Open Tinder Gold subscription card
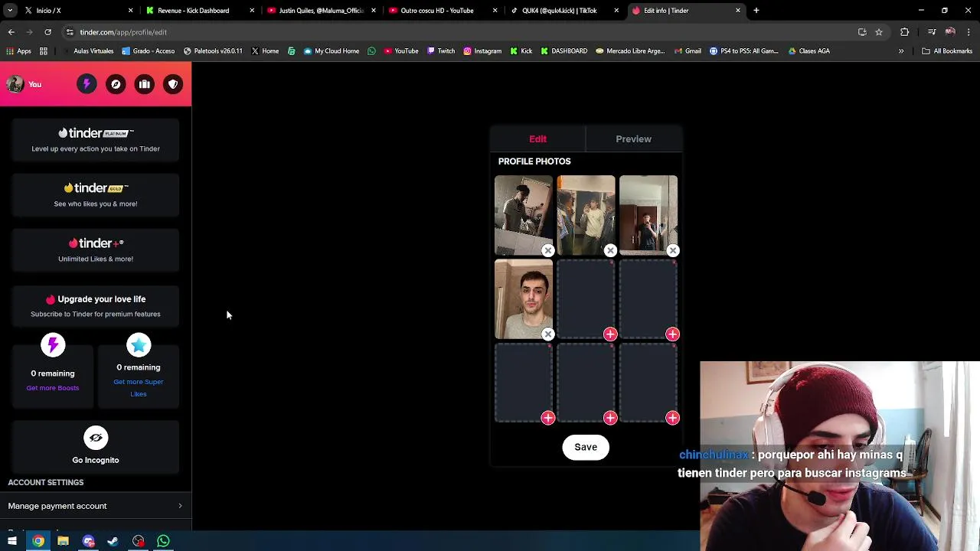Viewport: 980px width, 551px height. click(96, 195)
